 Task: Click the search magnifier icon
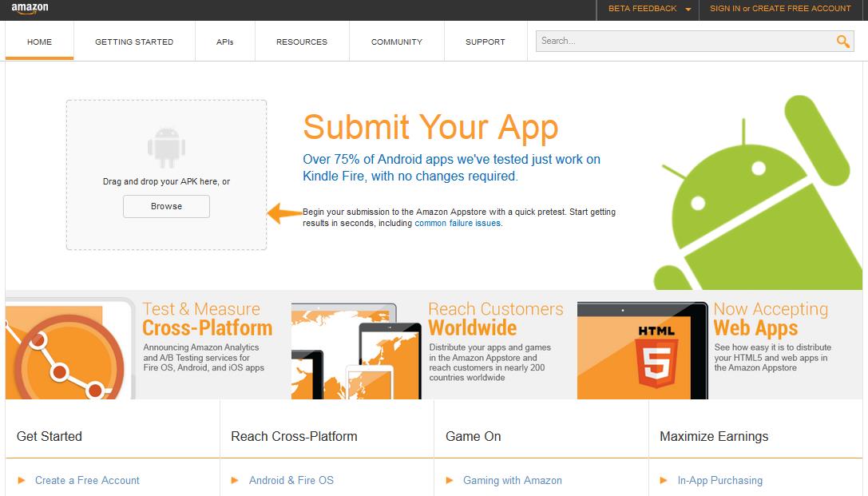point(842,41)
